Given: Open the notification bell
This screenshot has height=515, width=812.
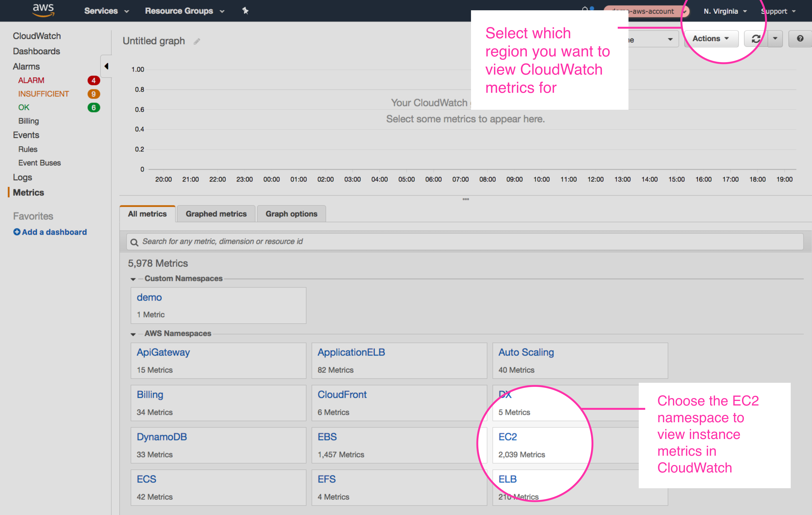Looking at the screenshot, I should tap(585, 9).
